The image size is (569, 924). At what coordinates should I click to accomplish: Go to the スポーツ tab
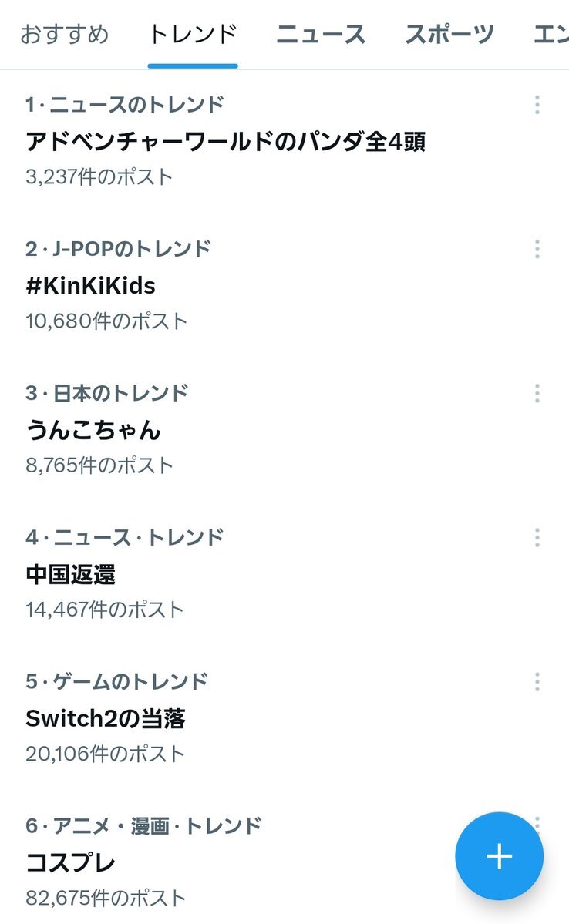[449, 35]
